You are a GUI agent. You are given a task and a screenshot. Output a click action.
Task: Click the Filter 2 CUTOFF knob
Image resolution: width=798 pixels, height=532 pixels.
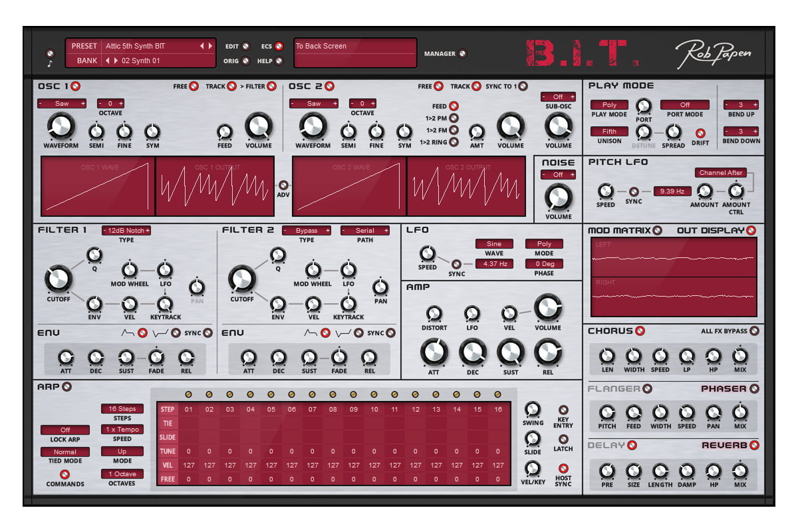pyautogui.click(x=241, y=279)
